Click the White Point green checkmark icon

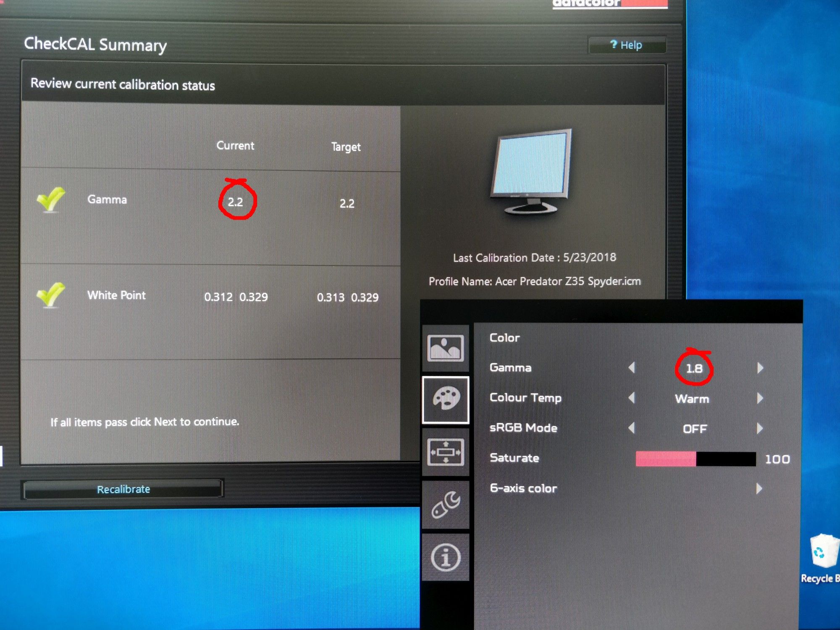(x=51, y=295)
